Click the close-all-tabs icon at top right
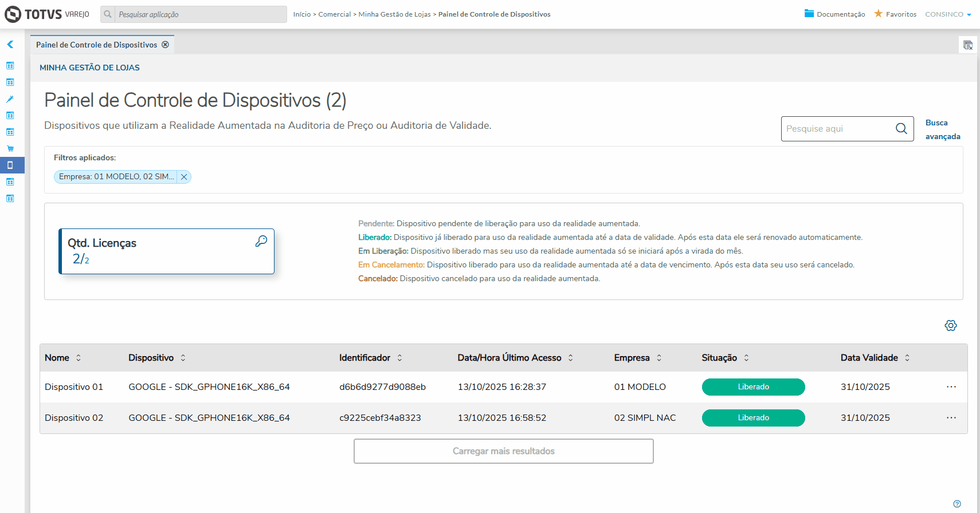Screen dimensions: 980x513 pos(968,45)
